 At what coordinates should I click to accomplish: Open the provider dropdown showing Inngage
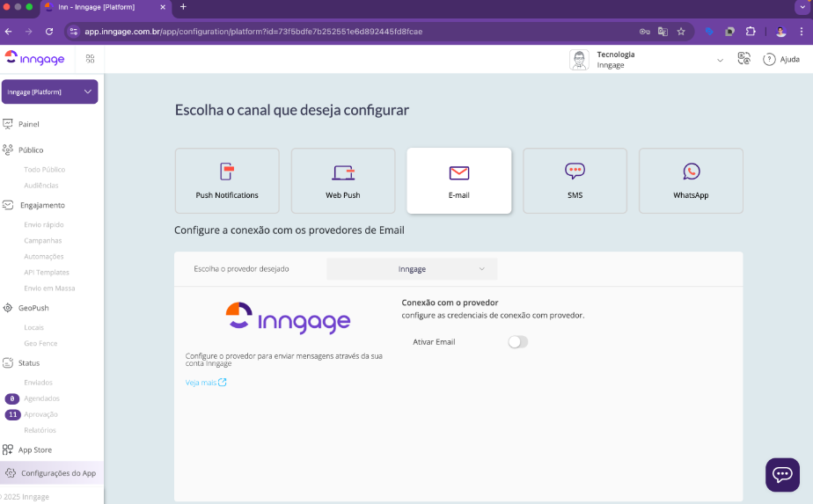tap(412, 269)
